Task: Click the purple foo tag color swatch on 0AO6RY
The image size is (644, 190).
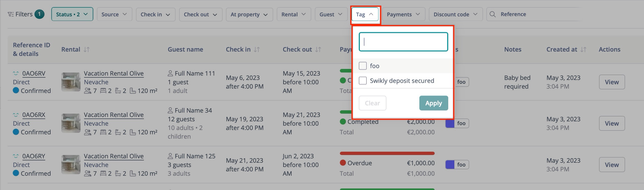Action: click(x=450, y=165)
